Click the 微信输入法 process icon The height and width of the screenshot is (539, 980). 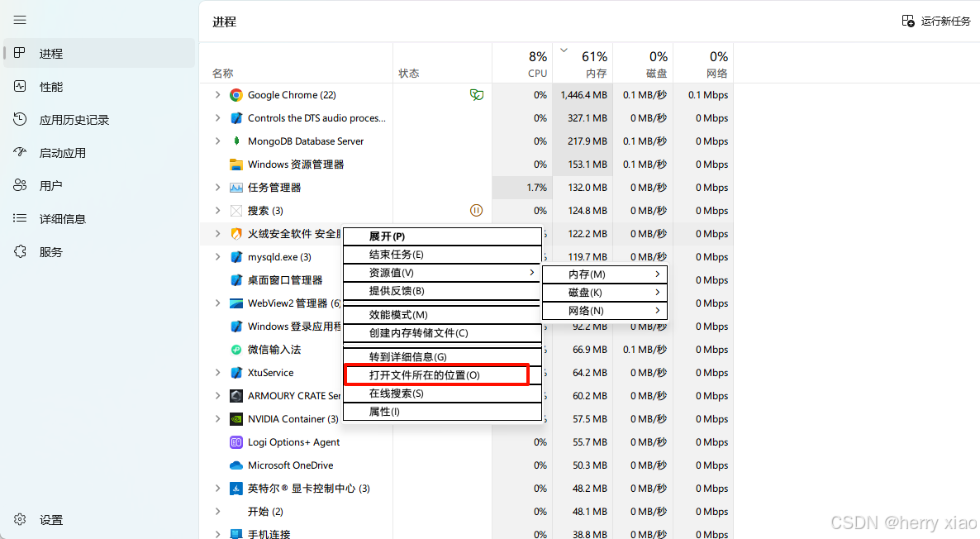point(236,350)
